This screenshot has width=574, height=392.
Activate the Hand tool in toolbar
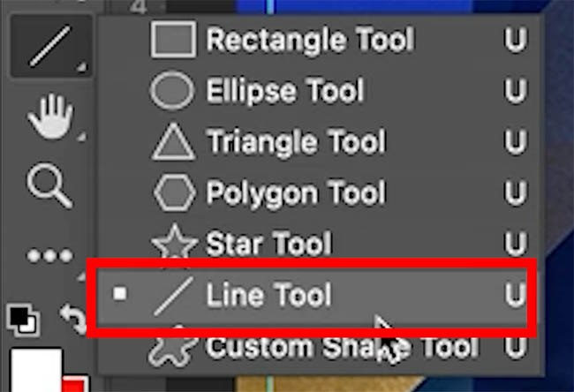(51, 117)
